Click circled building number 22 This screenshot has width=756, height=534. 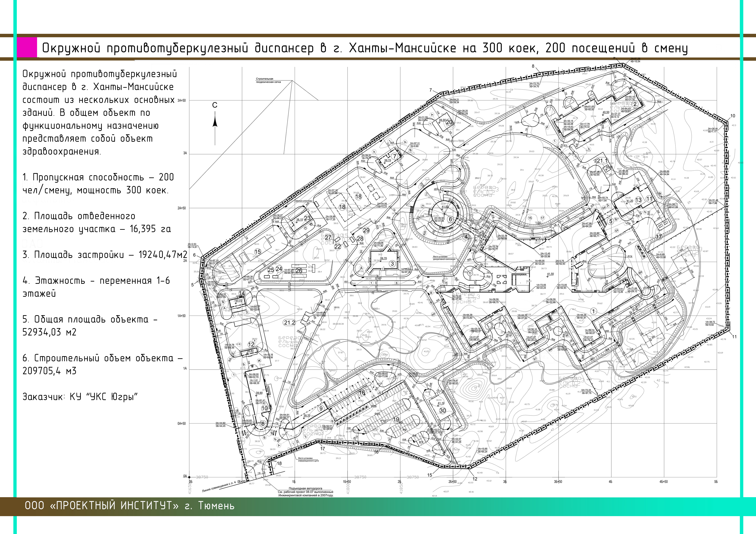[337, 246]
